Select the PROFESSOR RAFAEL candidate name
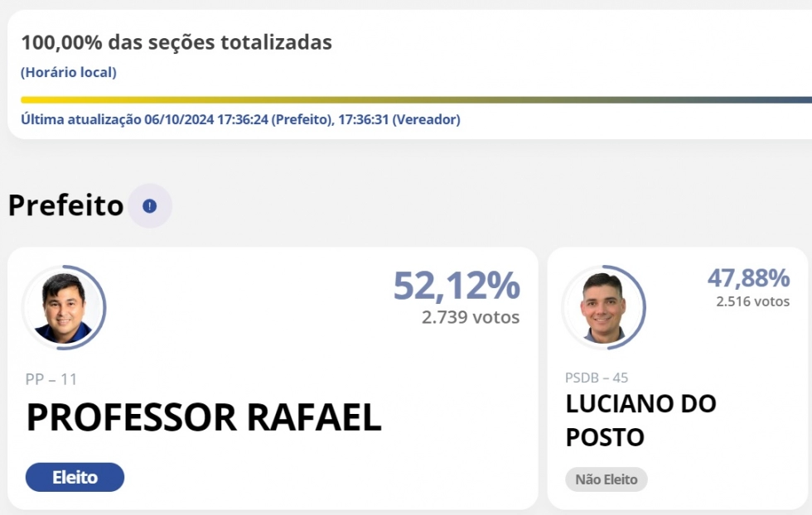 coord(204,418)
